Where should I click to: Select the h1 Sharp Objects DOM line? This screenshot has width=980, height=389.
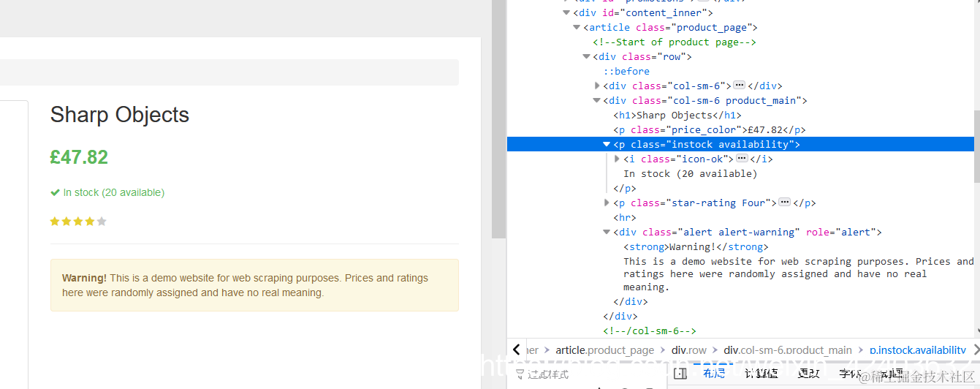pyautogui.click(x=677, y=115)
